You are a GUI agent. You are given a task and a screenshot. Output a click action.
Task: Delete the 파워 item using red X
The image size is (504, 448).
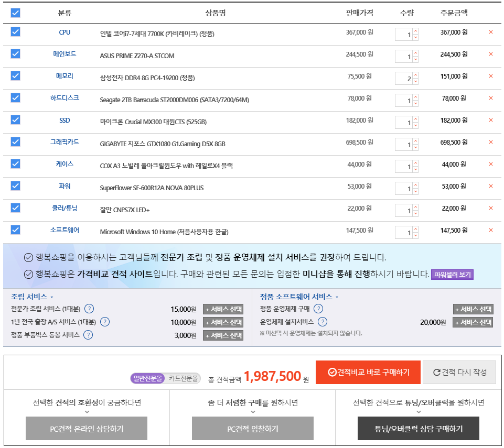click(x=490, y=186)
